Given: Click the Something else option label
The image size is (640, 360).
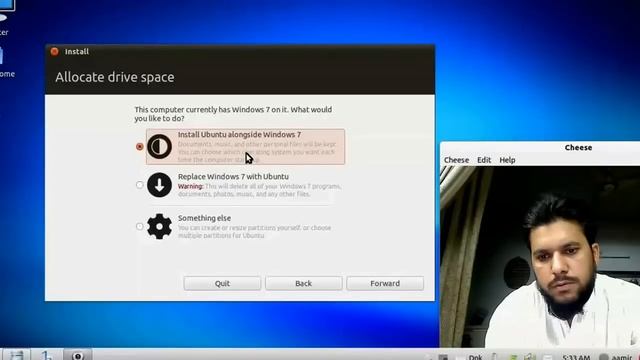Looking at the screenshot, I should pyautogui.click(x=204, y=218).
